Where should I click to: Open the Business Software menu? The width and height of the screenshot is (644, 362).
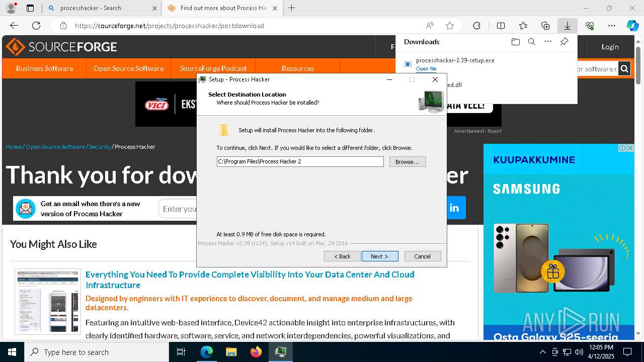[44, 68]
